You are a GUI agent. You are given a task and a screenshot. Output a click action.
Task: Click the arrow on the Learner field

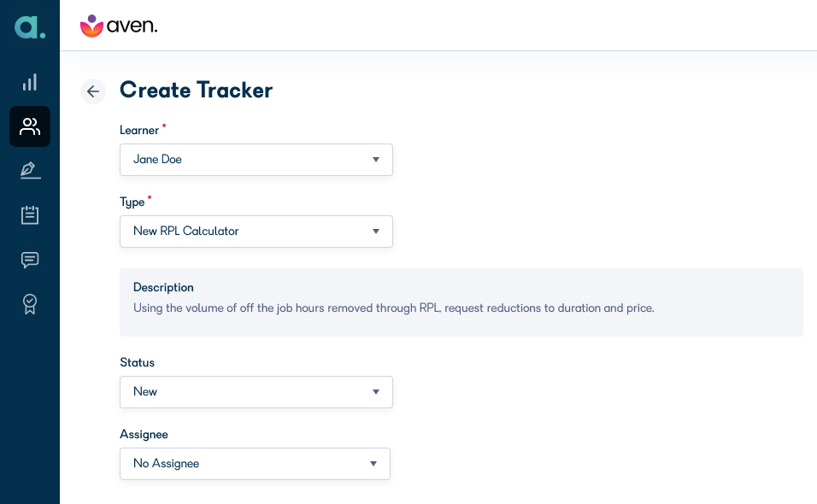(376, 160)
